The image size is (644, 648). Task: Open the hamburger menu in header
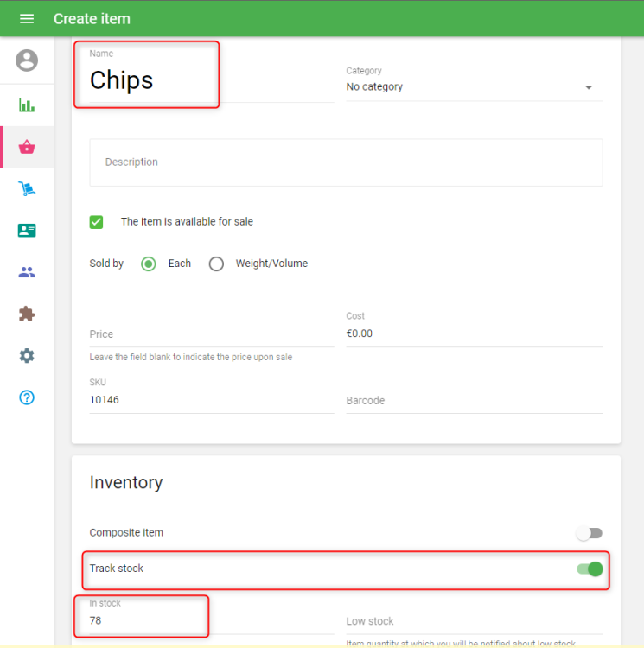tap(27, 19)
